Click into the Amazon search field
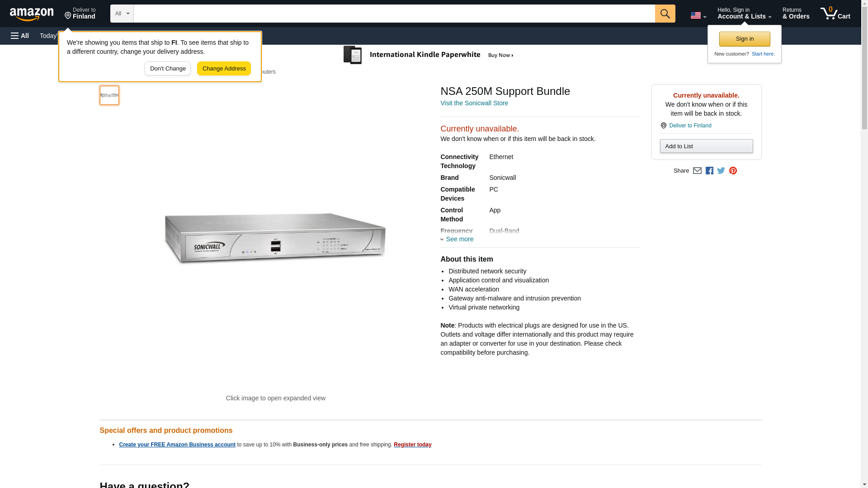Image resolution: width=868 pixels, height=488 pixels. (x=394, y=14)
